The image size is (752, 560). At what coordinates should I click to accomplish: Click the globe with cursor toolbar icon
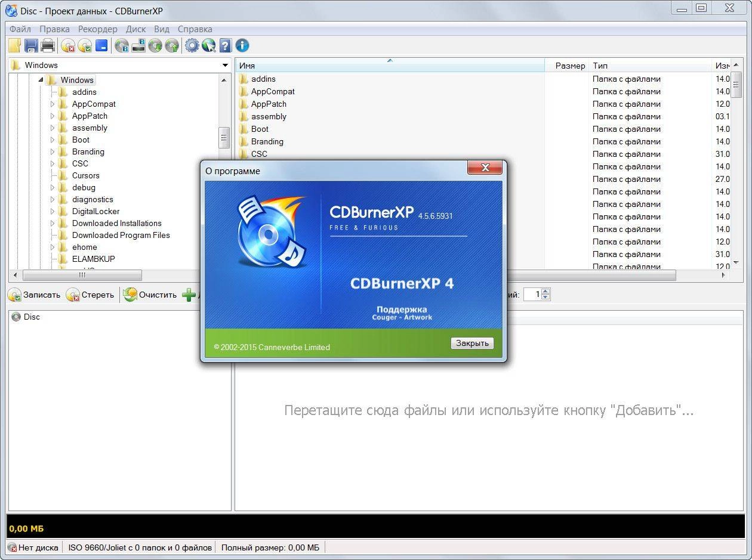coord(208,45)
